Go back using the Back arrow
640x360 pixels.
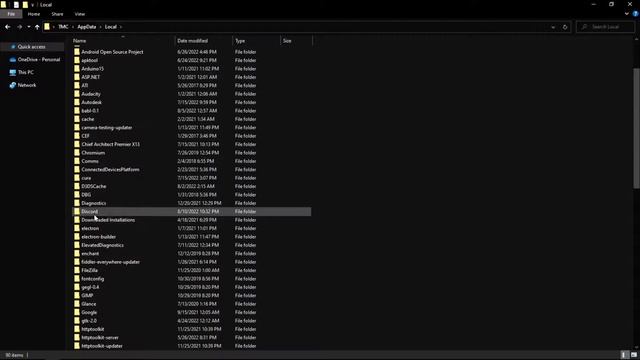8,27
